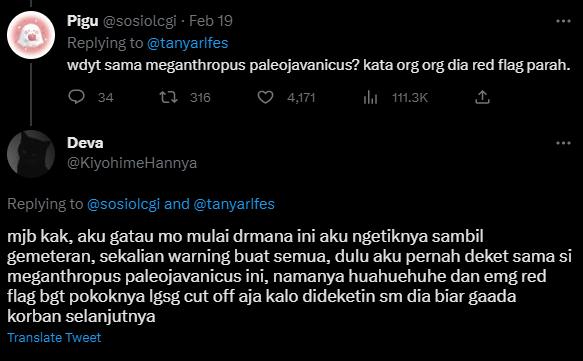Open Deva display name profile
This screenshot has height=361, width=583.
pyautogui.click(x=85, y=143)
